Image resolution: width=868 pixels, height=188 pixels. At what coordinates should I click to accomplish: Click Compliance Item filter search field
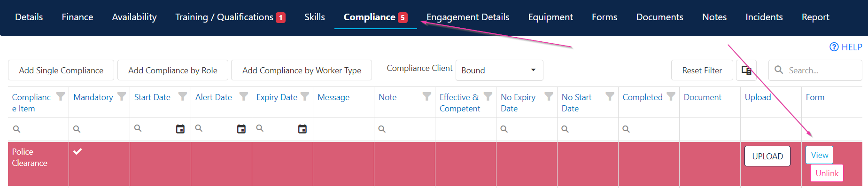click(39, 129)
